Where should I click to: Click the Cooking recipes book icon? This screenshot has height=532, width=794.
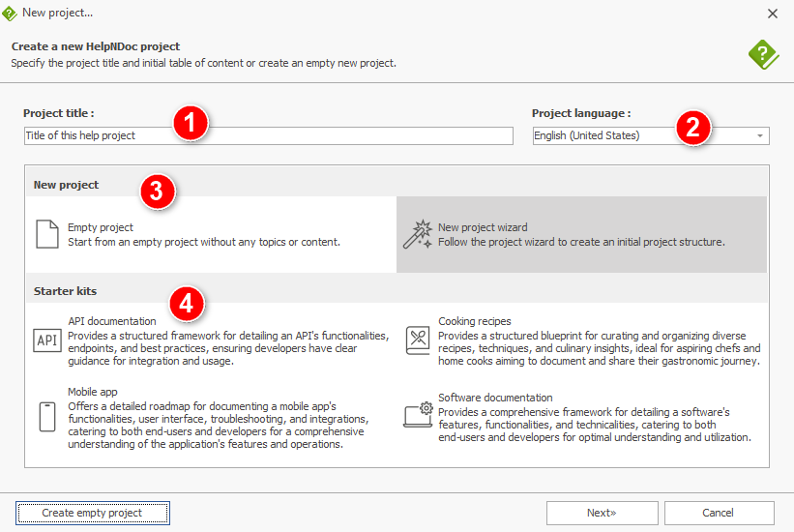point(418,340)
